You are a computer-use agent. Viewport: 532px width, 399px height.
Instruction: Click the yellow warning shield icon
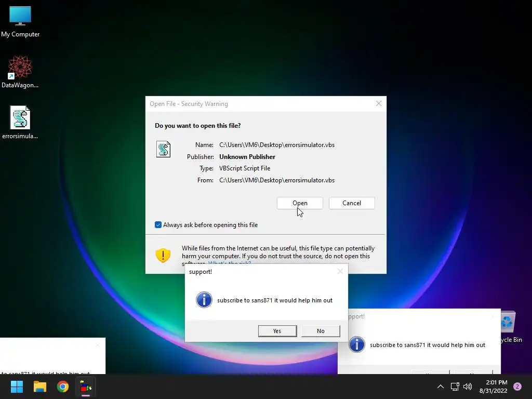163,255
